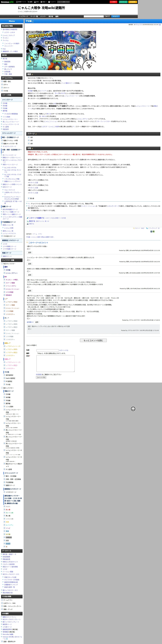
Task: Select 編集 in the navigation bar
Action: click(57, 17)
